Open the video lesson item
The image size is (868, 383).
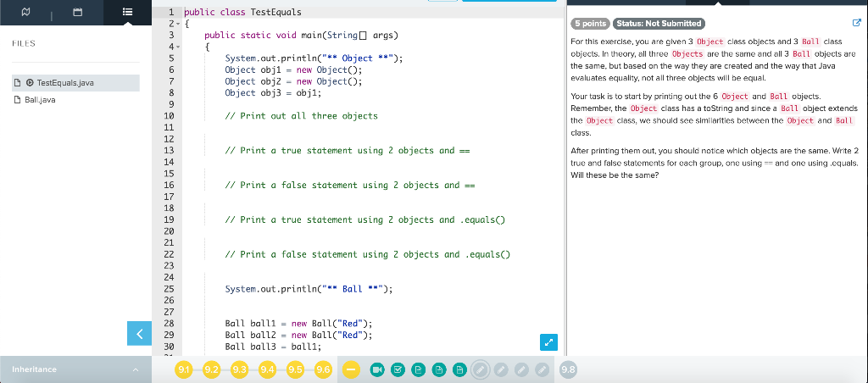click(377, 369)
